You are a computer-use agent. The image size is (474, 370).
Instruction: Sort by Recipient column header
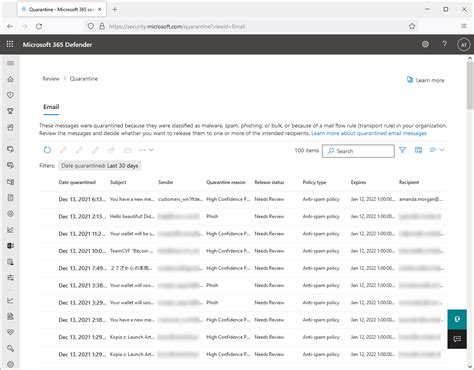tap(409, 182)
